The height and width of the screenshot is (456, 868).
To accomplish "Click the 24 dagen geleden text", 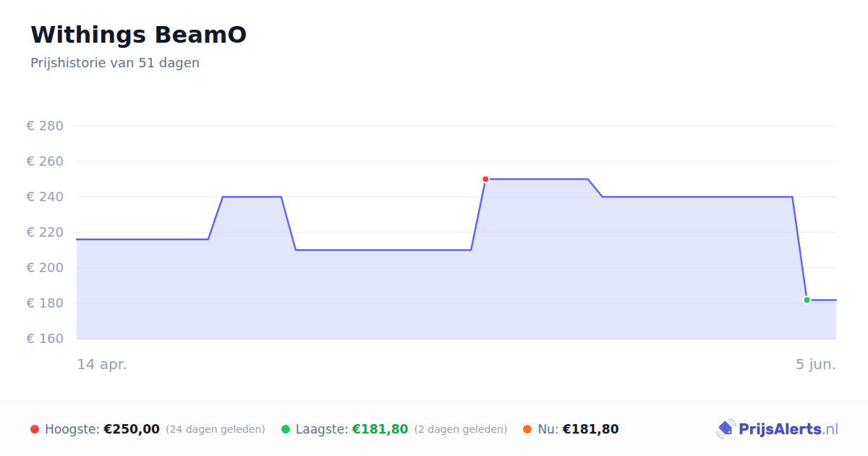I will pos(216,429).
